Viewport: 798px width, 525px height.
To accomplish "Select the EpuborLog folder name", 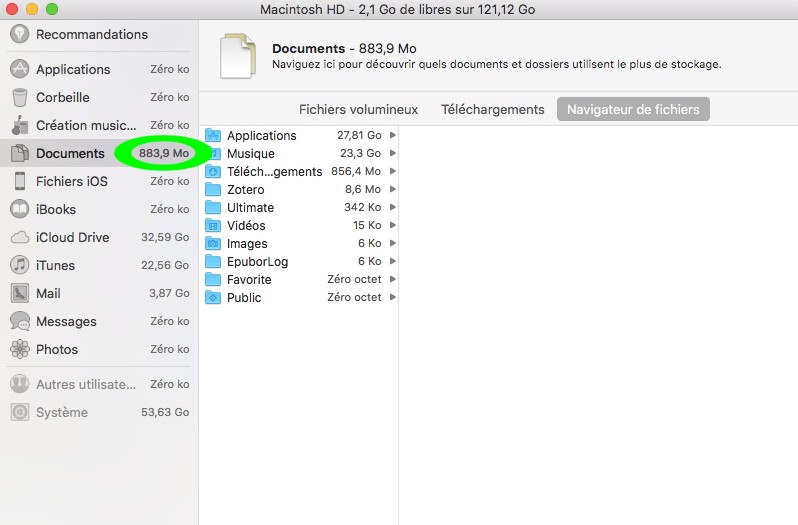I will click(258, 262).
